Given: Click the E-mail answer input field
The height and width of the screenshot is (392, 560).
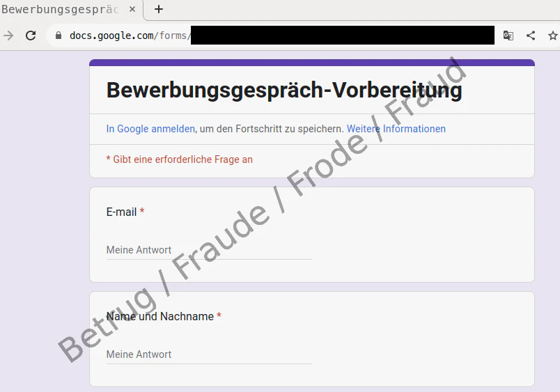Looking at the screenshot, I should tap(209, 250).
